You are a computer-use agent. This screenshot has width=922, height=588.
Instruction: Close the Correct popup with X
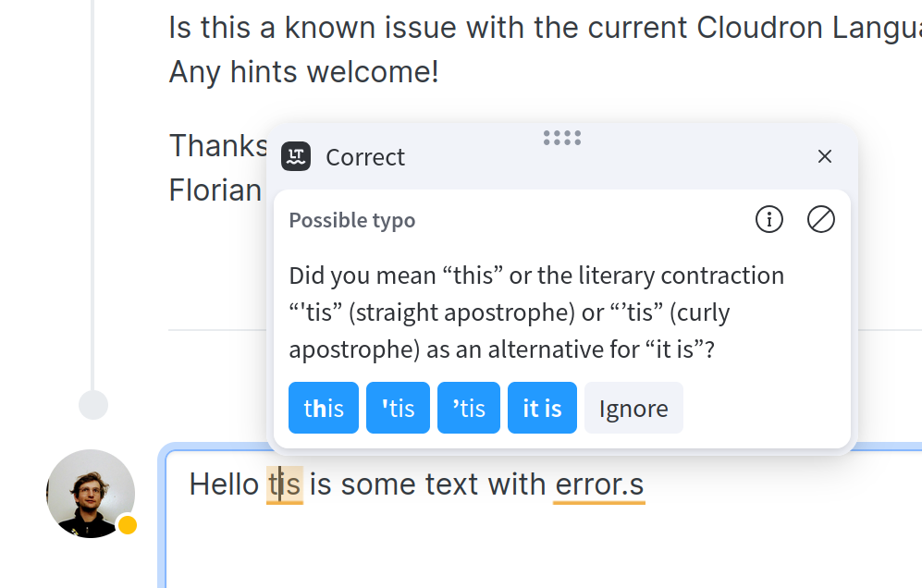point(825,156)
